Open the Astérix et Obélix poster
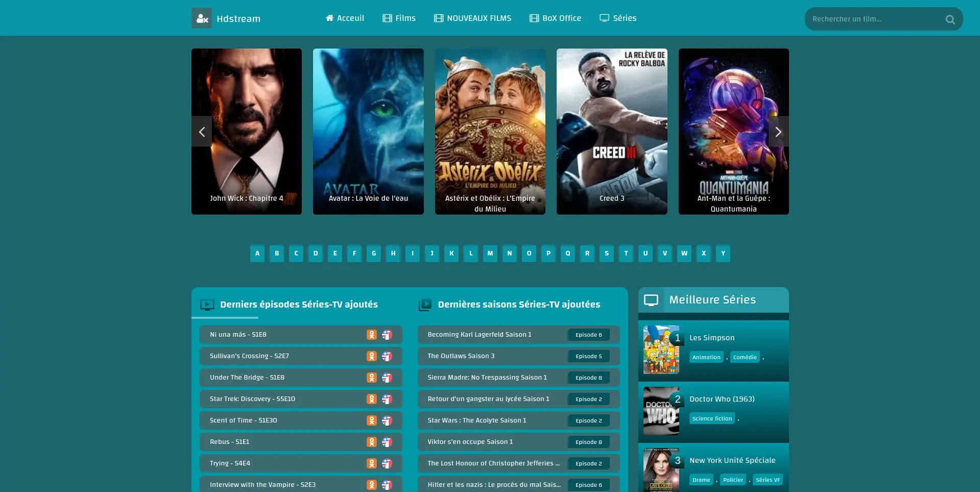The image size is (980, 492). [x=490, y=131]
